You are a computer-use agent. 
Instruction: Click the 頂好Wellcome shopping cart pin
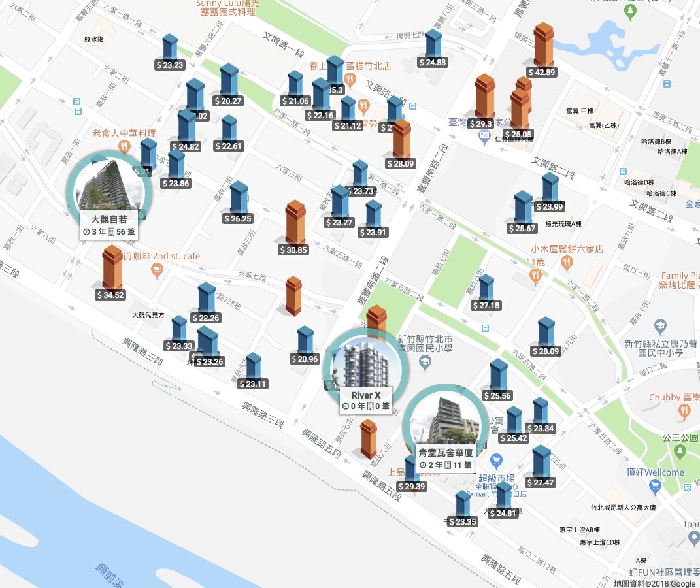tap(655, 486)
